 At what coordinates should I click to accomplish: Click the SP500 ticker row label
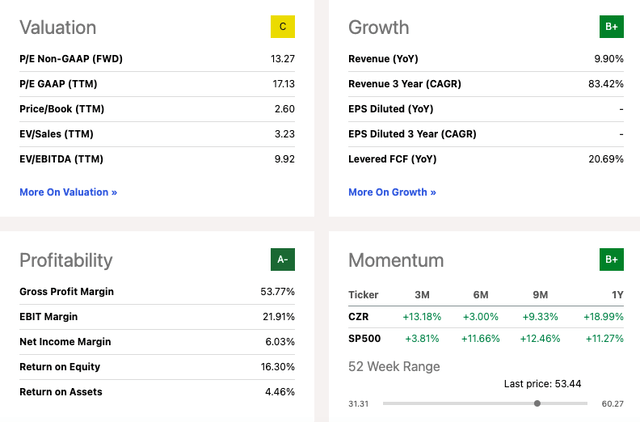364,338
